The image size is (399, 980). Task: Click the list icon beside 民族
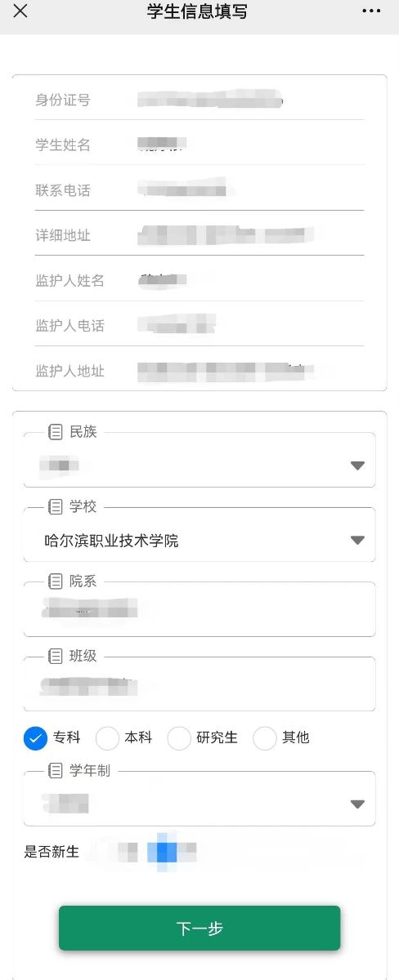point(56,431)
